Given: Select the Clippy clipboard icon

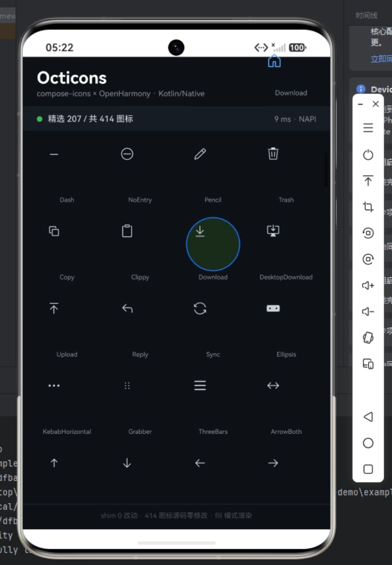Looking at the screenshot, I should 127,231.
